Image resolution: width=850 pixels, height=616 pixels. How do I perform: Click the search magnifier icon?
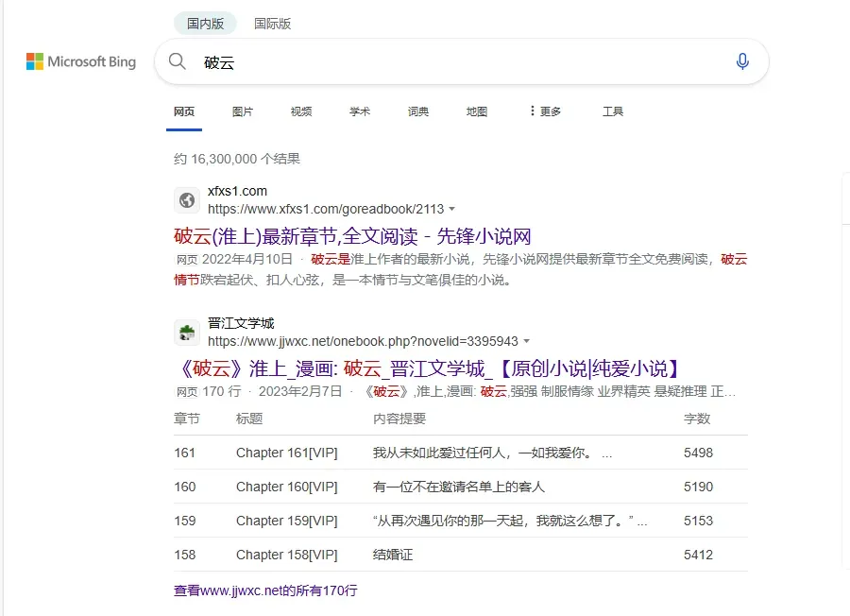pyautogui.click(x=178, y=61)
